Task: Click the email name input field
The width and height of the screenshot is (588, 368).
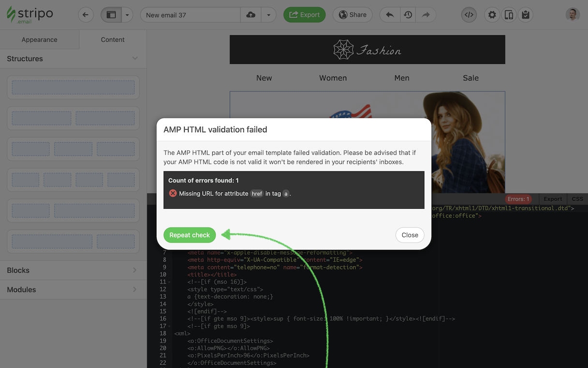Action: point(191,15)
